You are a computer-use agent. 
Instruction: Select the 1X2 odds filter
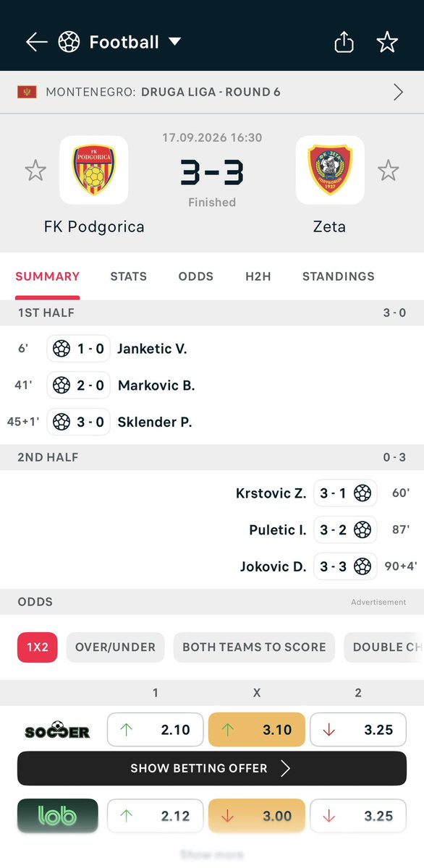pos(38,647)
